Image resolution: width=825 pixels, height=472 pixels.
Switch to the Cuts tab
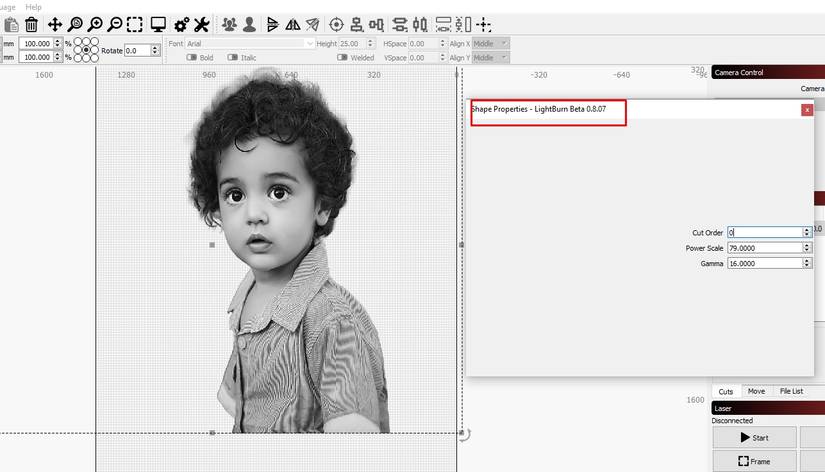(726, 391)
